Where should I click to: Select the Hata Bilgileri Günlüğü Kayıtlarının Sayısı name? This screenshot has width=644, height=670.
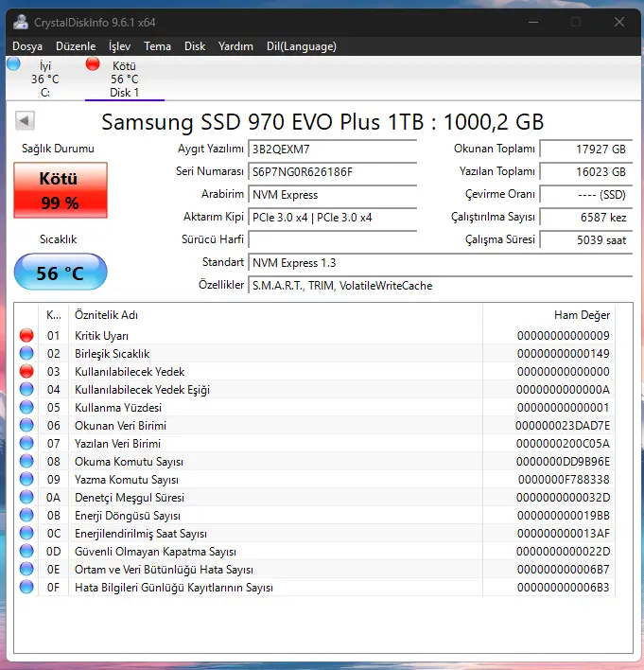coord(174,587)
